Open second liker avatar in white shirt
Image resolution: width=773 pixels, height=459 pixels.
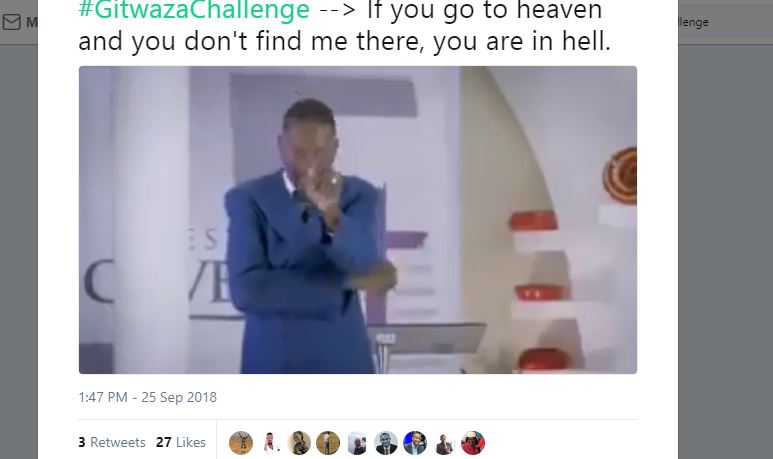270,443
